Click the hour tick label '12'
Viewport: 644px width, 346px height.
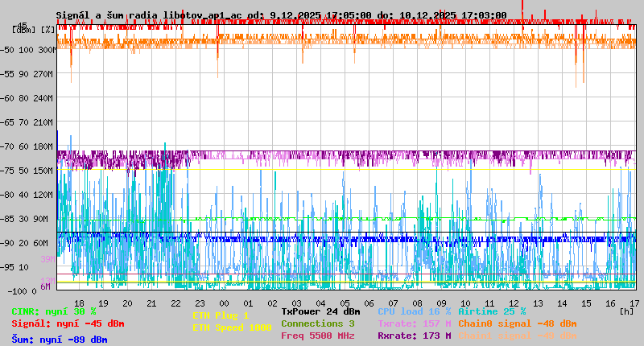click(x=514, y=303)
